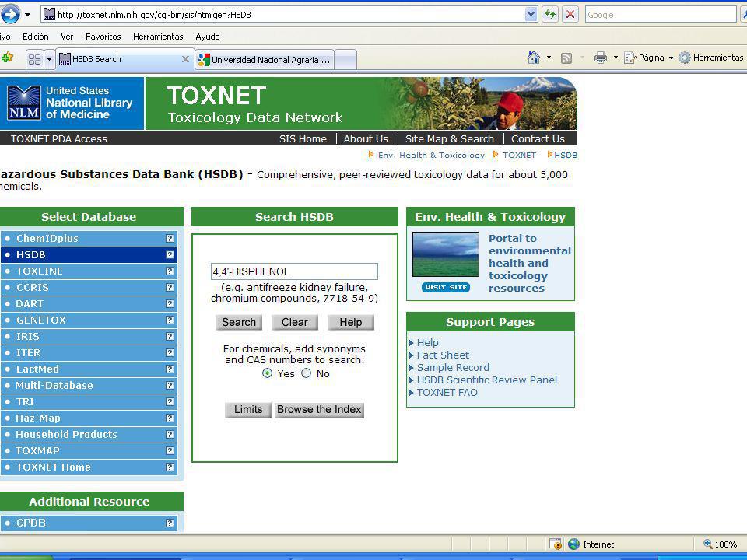
Task: Open help icon for Household Products
Action: 170,434
